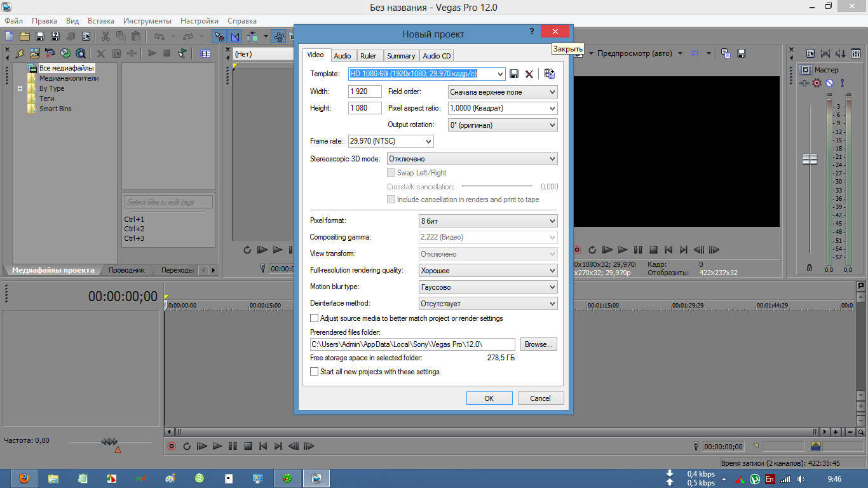Open the Views list icon in media panel

[205, 53]
